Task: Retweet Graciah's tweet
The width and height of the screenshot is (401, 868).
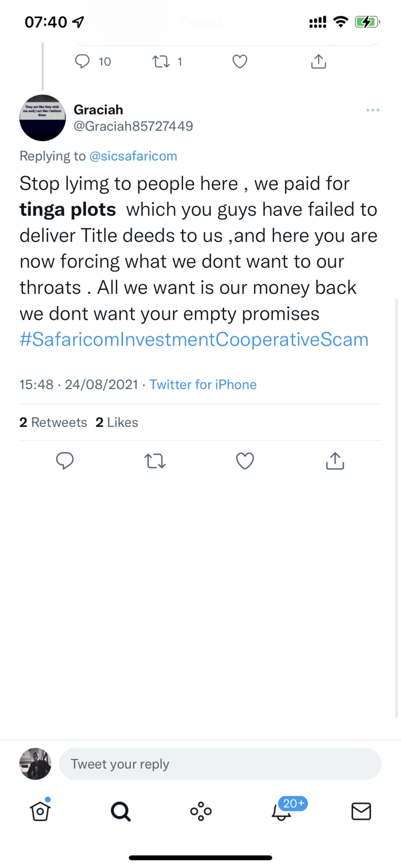Action: 155,461
